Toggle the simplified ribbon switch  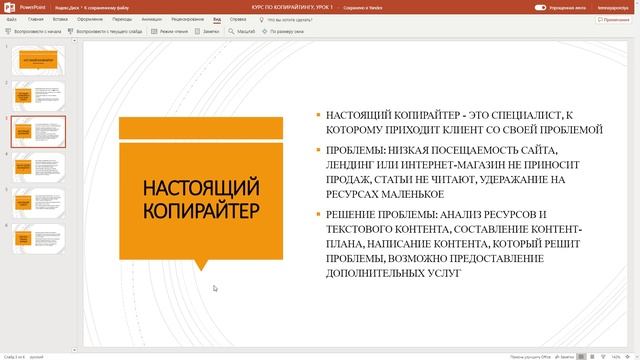pyautogui.click(x=540, y=7)
